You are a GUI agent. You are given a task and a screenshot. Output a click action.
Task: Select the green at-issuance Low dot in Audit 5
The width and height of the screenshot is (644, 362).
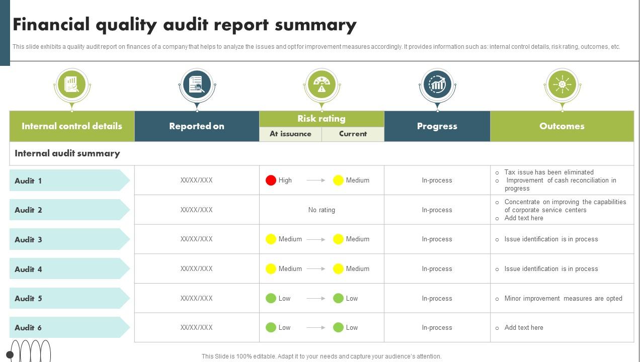tap(271, 299)
